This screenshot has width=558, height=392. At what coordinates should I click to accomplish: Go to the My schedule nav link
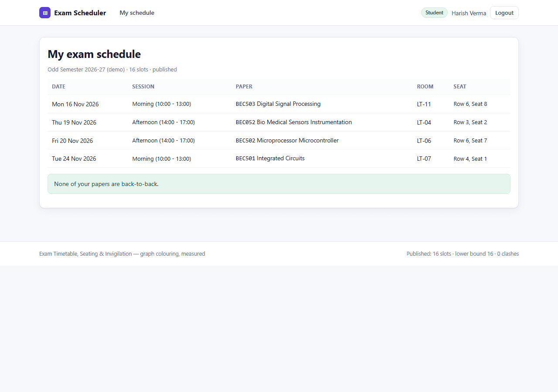(137, 13)
